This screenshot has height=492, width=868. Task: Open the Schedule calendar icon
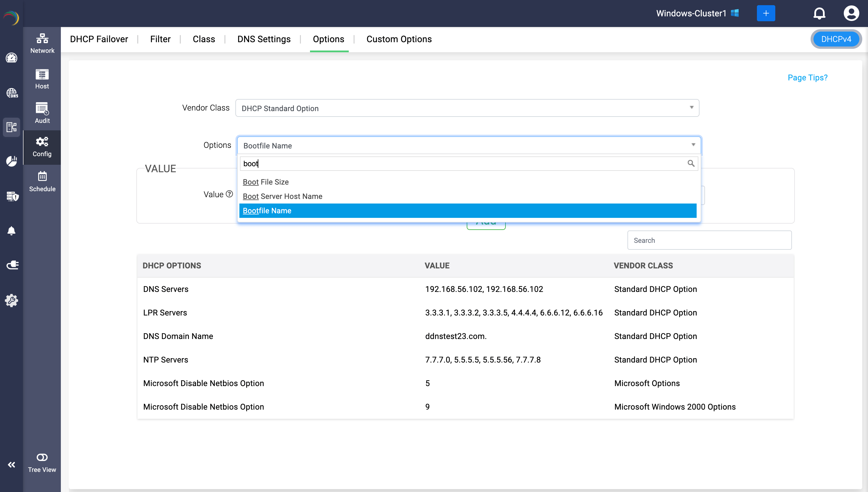(x=42, y=181)
